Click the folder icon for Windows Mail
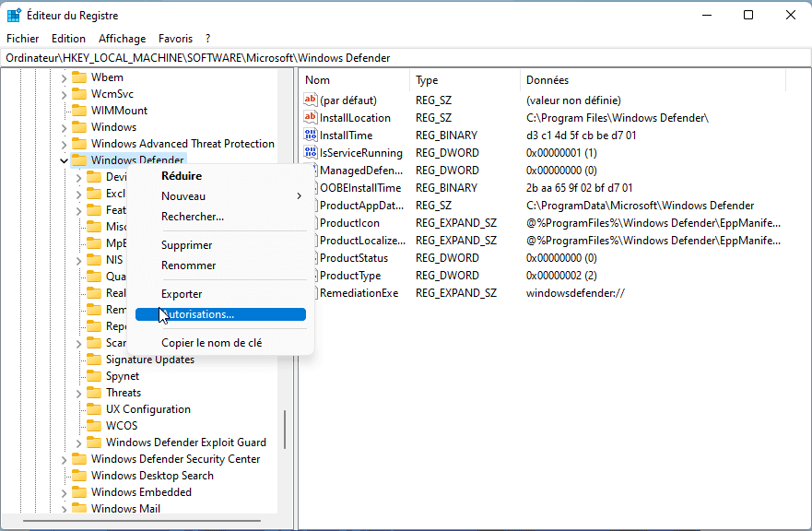This screenshot has width=812, height=531. [x=79, y=509]
